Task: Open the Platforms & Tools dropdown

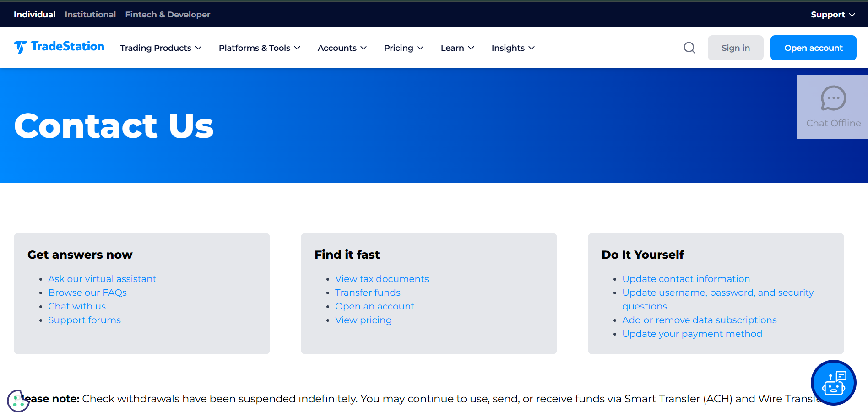Action: [259, 48]
